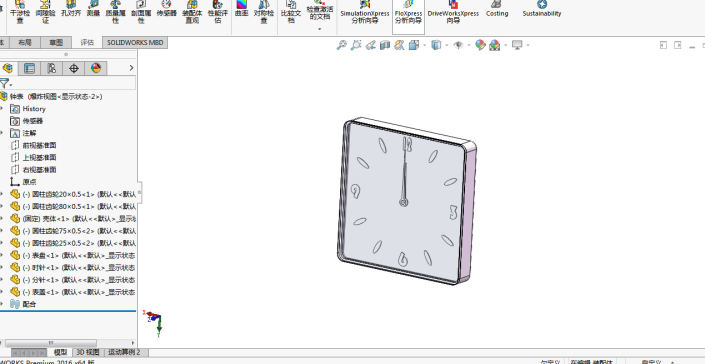Open dropdown arrow beside View Orientation
This screenshot has height=364, width=705.
(424, 45)
